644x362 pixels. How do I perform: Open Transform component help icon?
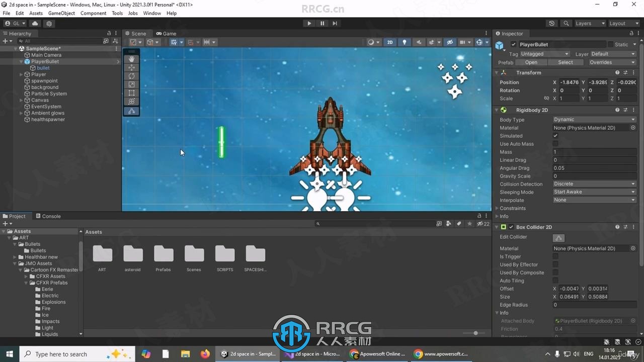pyautogui.click(x=617, y=72)
